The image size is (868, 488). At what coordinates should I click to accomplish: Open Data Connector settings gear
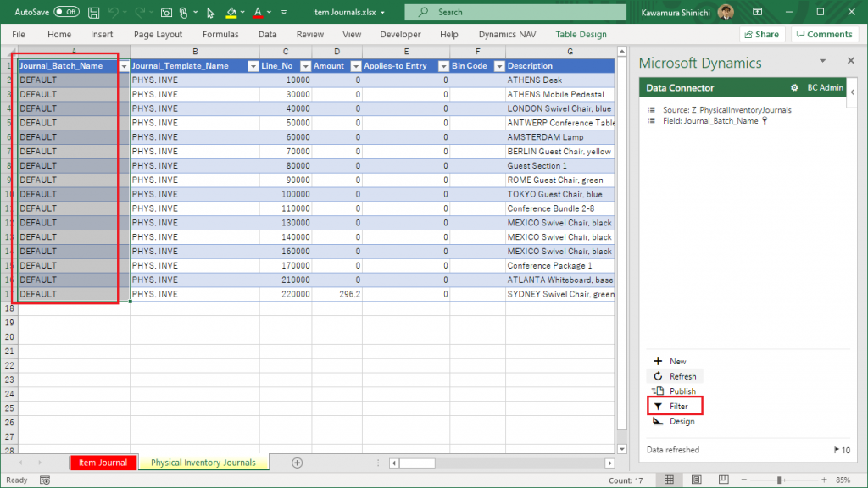[794, 87]
